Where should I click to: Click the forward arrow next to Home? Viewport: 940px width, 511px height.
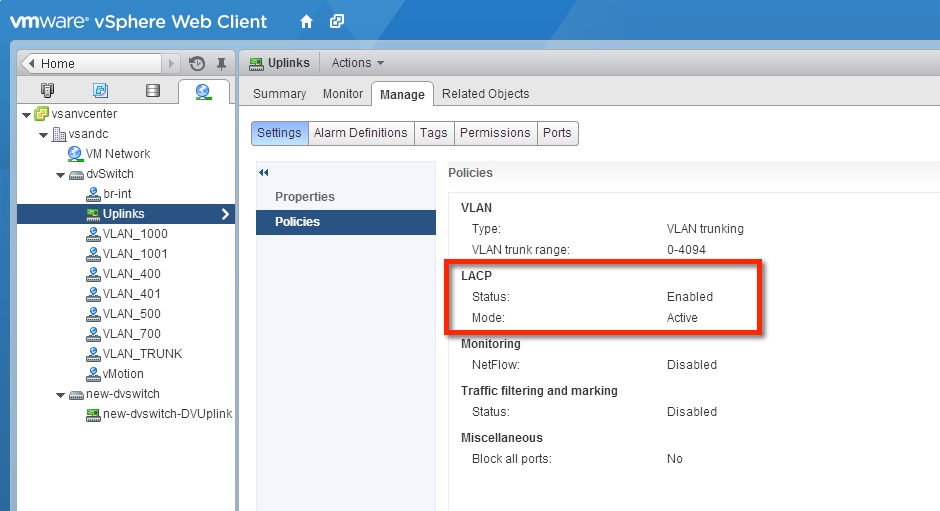pyautogui.click(x=171, y=64)
